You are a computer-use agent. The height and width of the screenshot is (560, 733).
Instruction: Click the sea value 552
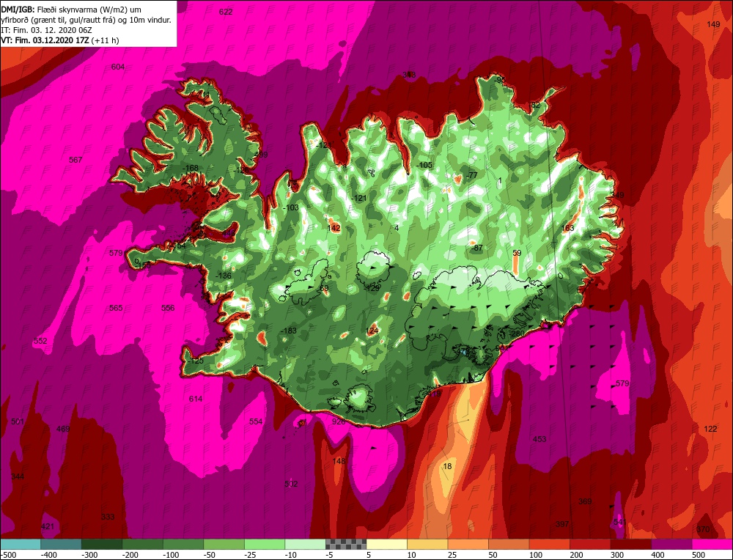[x=40, y=341]
